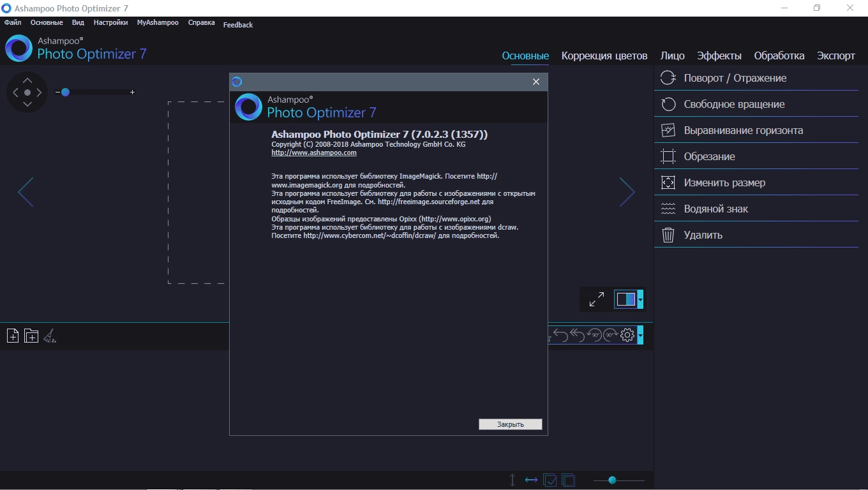Click the version text 7.0.2.3 (1357)
Viewport: 868px width, 490px height.
tap(449, 134)
